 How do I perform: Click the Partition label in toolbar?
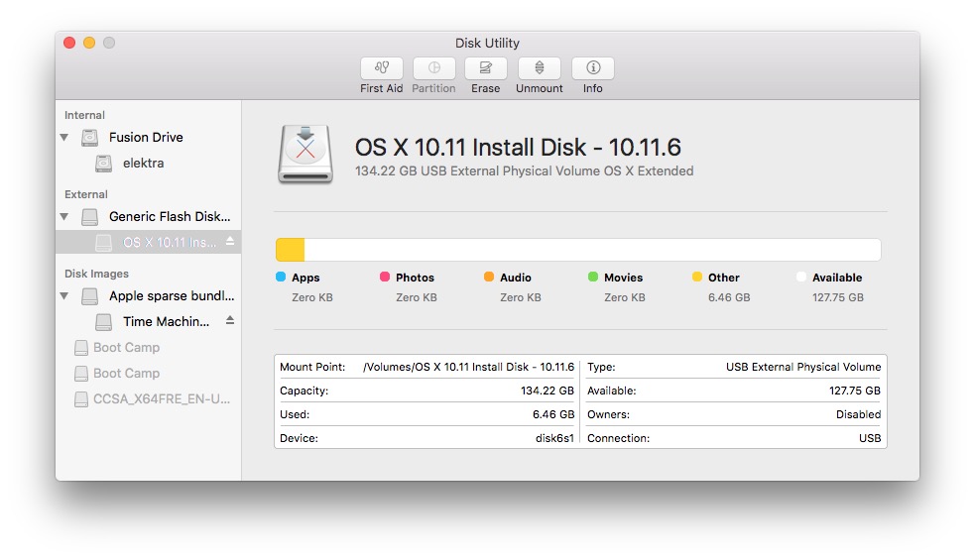tap(434, 89)
